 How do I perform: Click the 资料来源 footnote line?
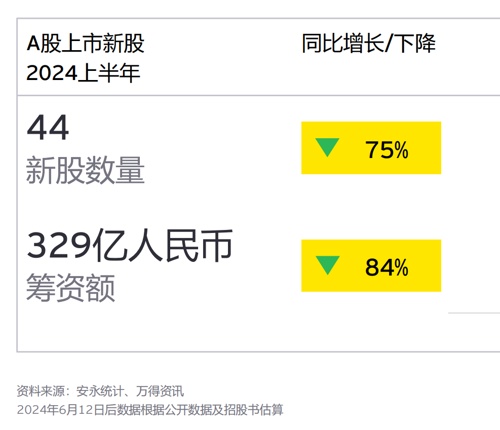[100, 391]
